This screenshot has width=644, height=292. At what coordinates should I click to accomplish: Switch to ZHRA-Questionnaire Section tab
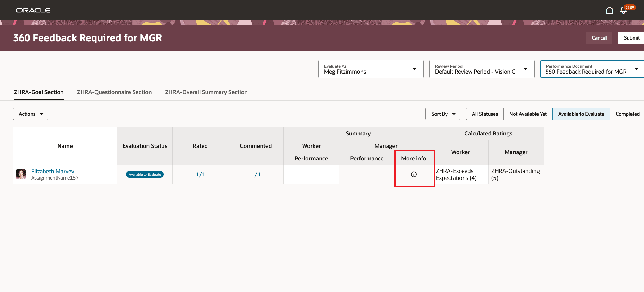click(114, 92)
